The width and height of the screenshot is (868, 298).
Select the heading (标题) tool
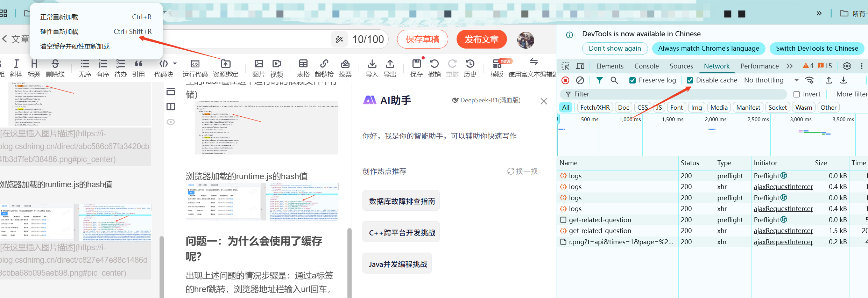pos(34,68)
